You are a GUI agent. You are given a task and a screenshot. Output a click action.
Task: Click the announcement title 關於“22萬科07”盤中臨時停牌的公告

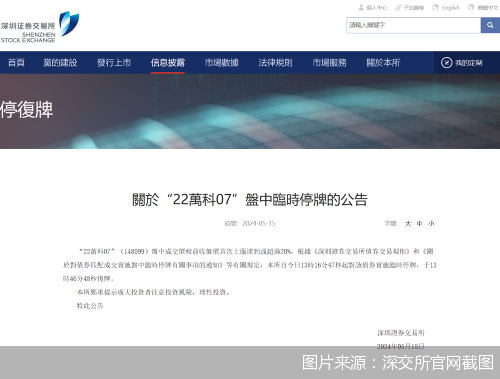pyautogui.click(x=250, y=200)
